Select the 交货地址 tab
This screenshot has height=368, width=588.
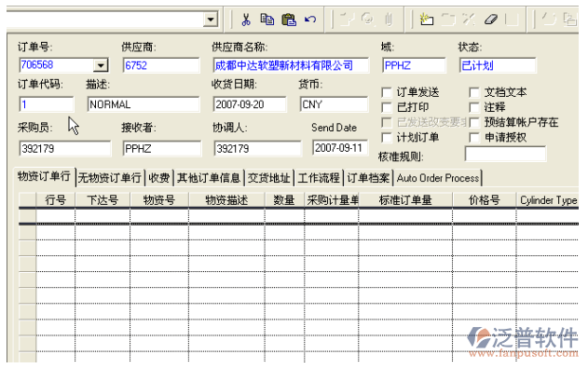pos(269,178)
